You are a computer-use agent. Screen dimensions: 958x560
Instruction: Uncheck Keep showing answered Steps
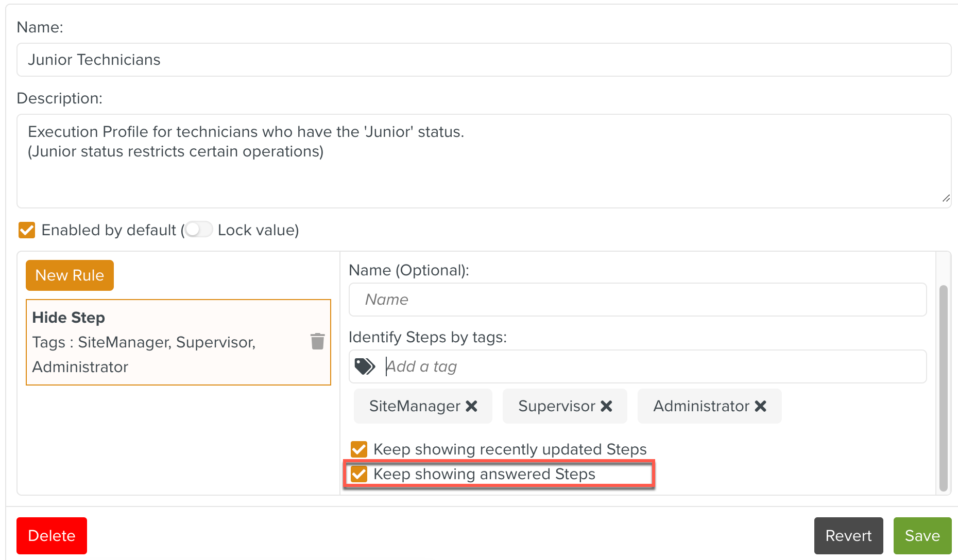(359, 474)
